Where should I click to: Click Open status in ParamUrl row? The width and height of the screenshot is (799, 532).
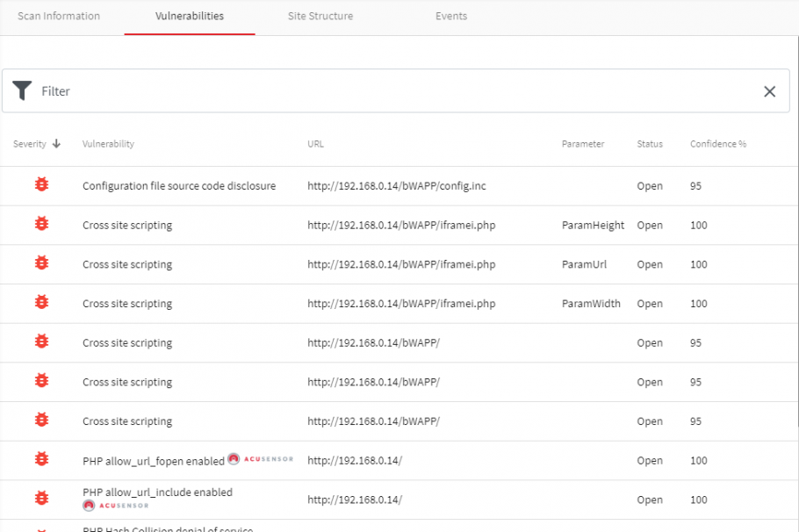point(650,264)
